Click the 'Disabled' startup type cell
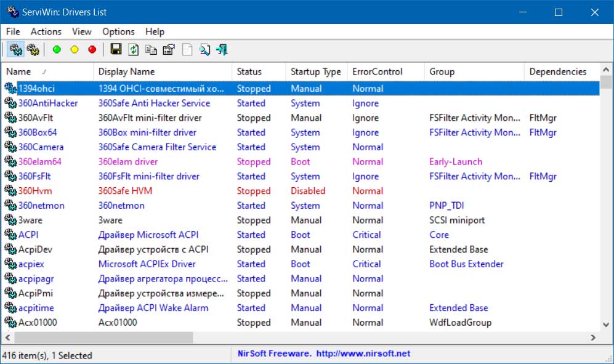This screenshot has width=614, height=364. pyautogui.click(x=308, y=191)
